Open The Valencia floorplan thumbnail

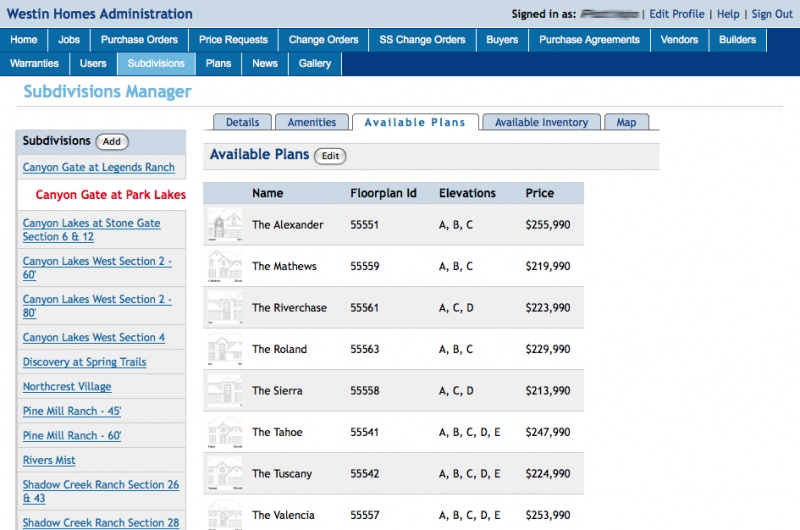click(225, 514)
